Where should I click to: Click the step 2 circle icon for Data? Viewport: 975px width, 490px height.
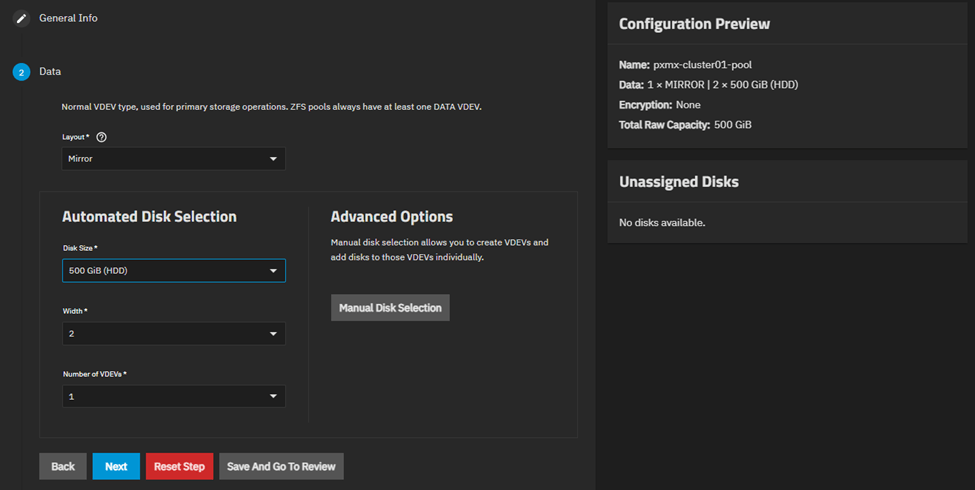point(21,72)
